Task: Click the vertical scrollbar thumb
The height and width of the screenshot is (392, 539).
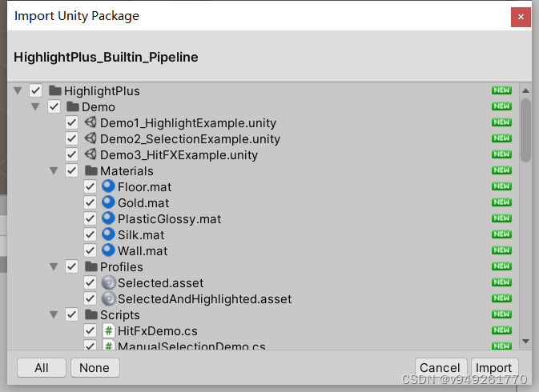Action: tap(525, 130)
